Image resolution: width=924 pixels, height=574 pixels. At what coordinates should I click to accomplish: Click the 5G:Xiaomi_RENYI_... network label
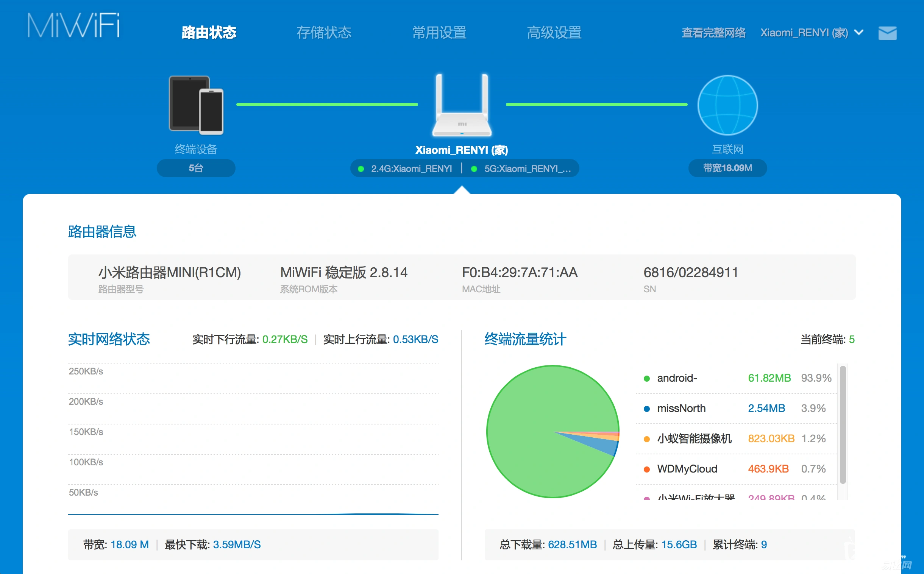point(527,168)
